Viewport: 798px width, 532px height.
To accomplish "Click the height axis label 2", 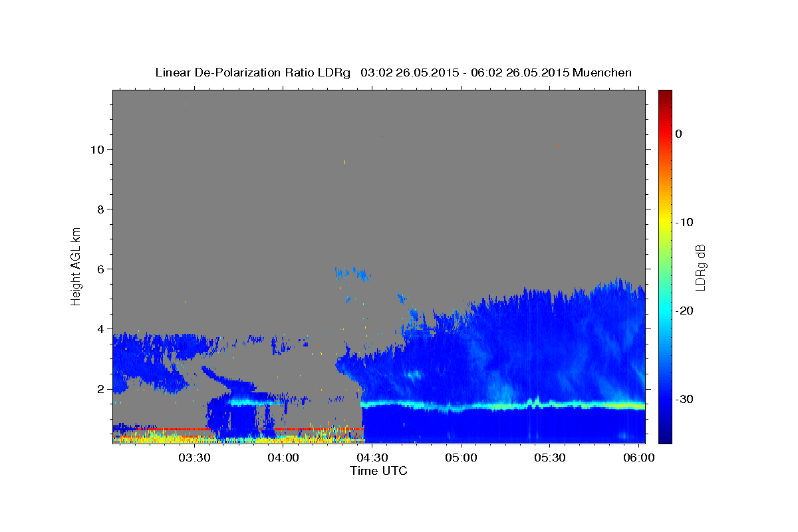I will (x=100, y=388).
